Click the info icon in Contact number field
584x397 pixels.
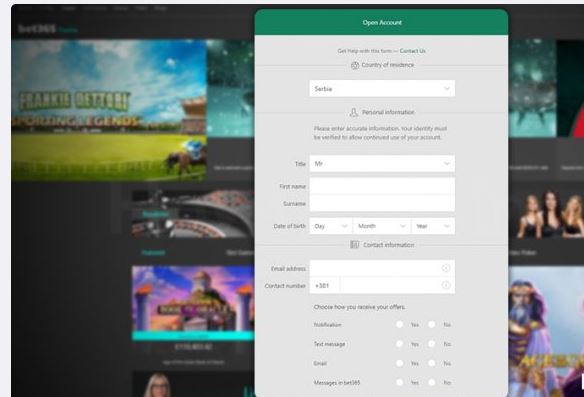click(446, 285)
